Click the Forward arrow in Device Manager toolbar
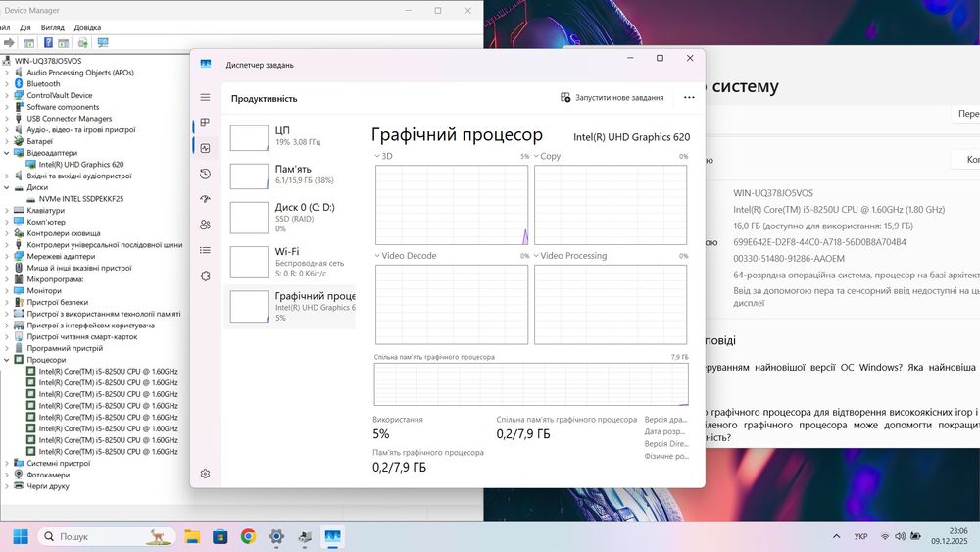 [x=10, y=42]
